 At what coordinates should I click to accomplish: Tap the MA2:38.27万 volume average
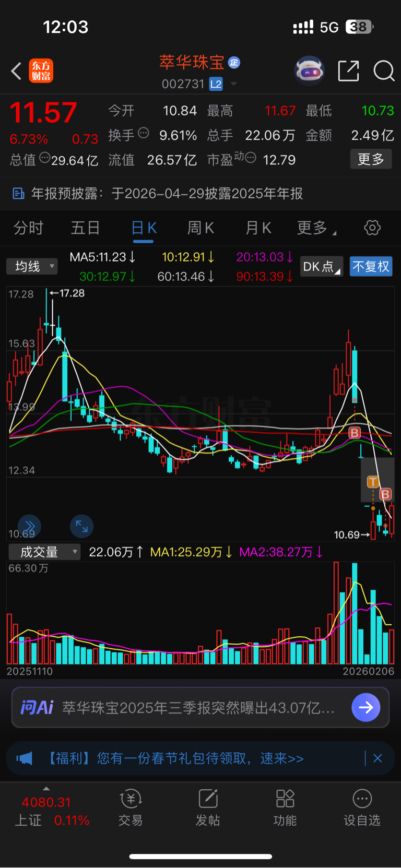(x=281, y=552)
